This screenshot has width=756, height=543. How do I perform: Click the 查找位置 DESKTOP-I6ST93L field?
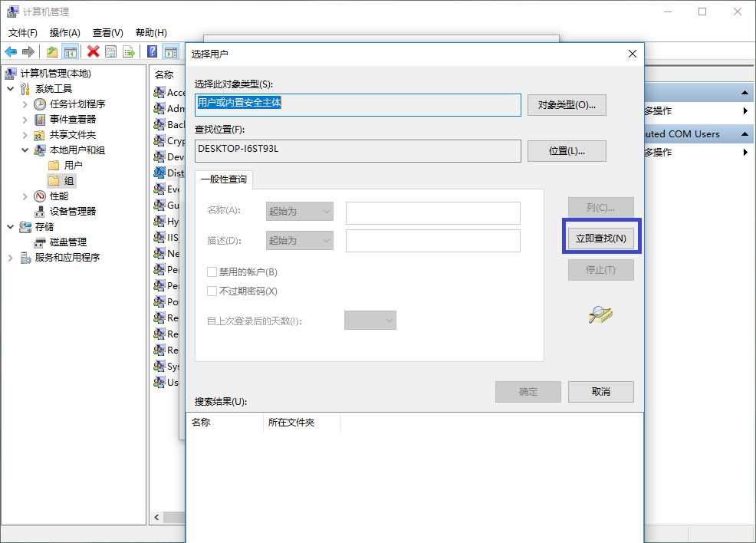(358, 151)
